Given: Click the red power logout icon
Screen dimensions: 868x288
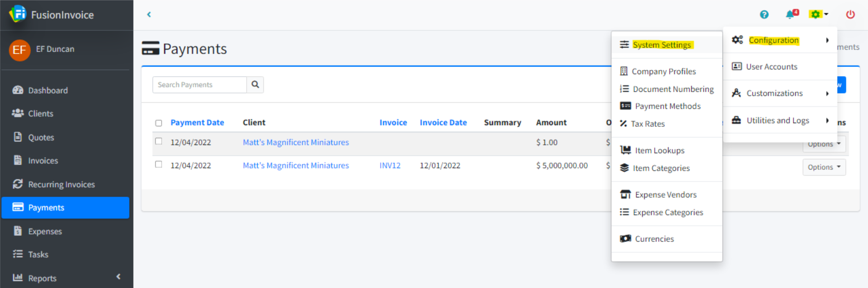Looking at the screenshot, I should click(850, 14).
